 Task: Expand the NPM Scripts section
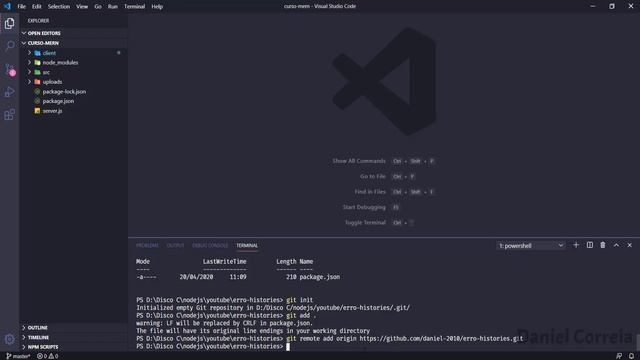(42, 347)
